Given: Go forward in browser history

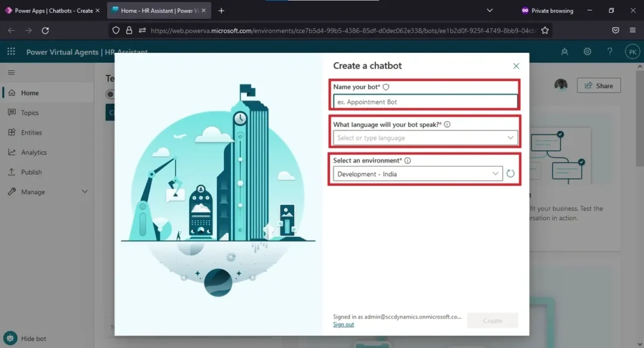Looking at the screenshot, I should coord(28,30).
